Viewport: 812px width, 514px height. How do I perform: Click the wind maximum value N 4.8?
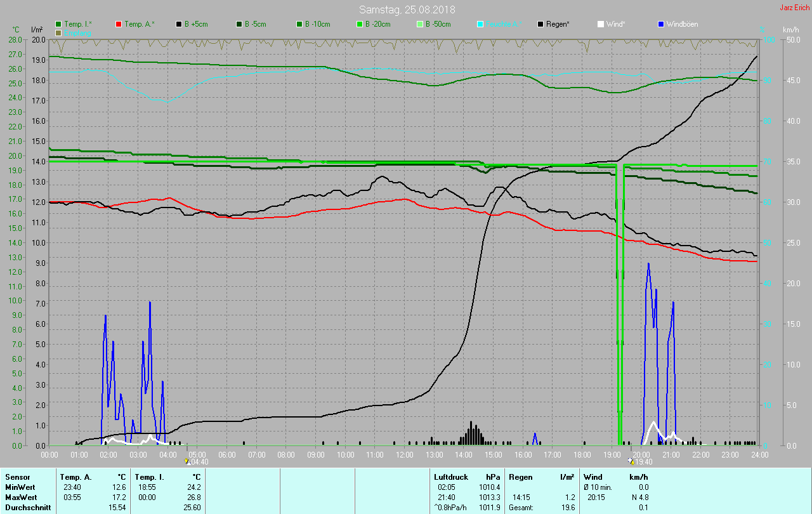pos(639,498)
